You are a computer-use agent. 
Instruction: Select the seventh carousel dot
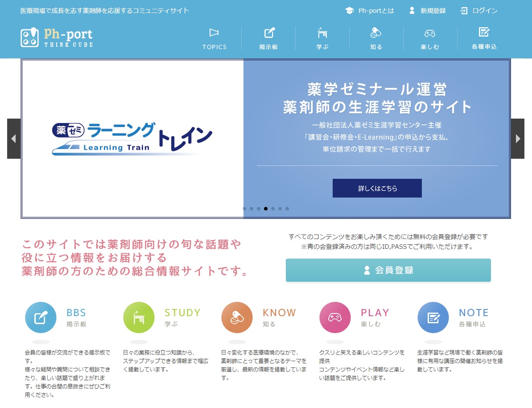(x=287, y=209)
